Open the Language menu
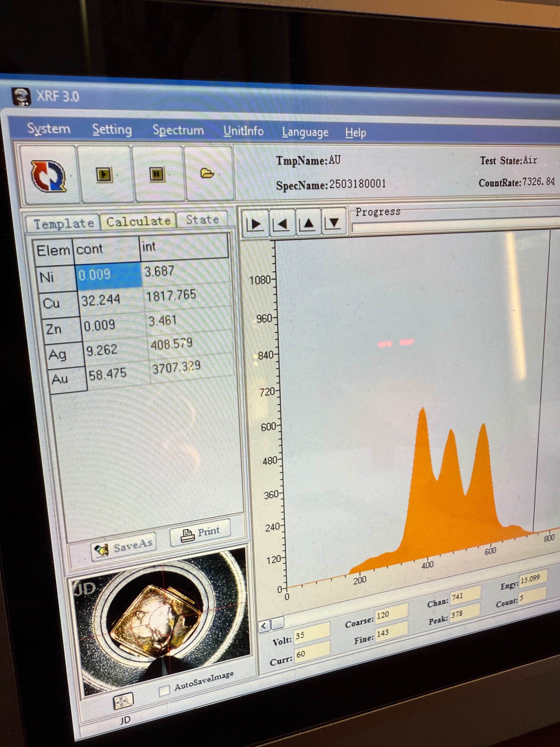This screenshot has height=747, width=560. click(x=305, y=132)
